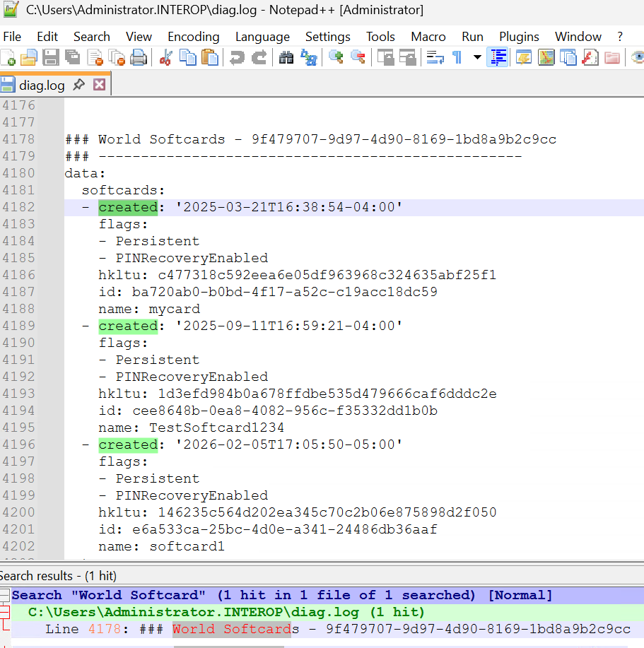This screenshot has width=644, height=648.
Task: Undo the last action with the Undo arrow
Action: click(237, 57)
